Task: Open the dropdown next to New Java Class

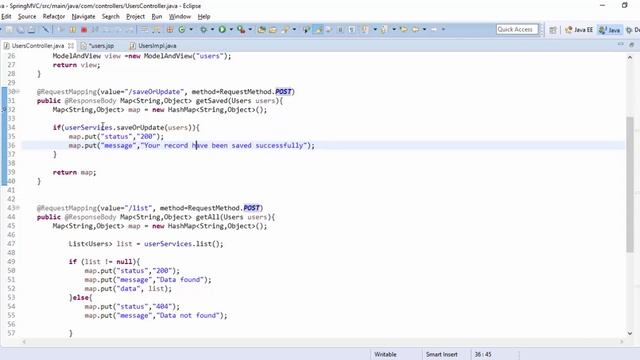Action: coord(191,29)
